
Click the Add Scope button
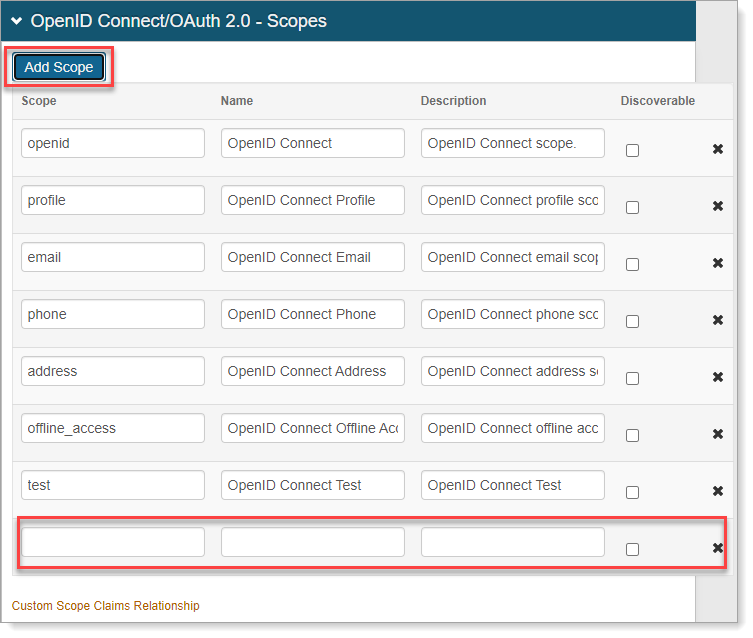[59, 67]
